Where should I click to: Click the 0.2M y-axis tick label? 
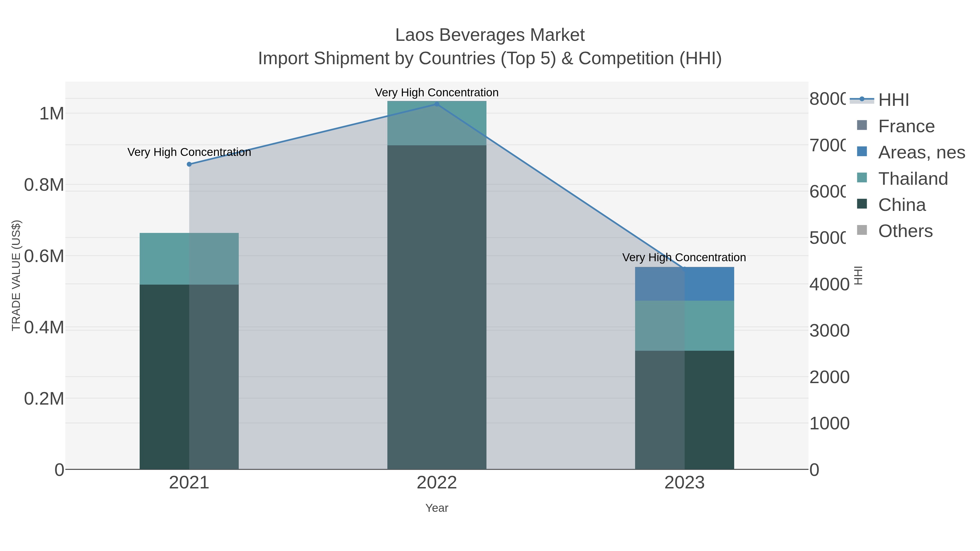[x=44, y=399]
